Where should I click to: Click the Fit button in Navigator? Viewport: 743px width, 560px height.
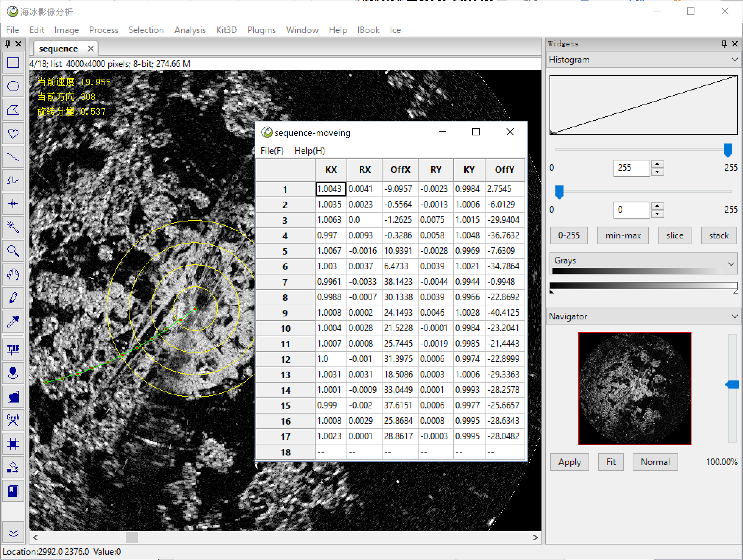point(611,462)
